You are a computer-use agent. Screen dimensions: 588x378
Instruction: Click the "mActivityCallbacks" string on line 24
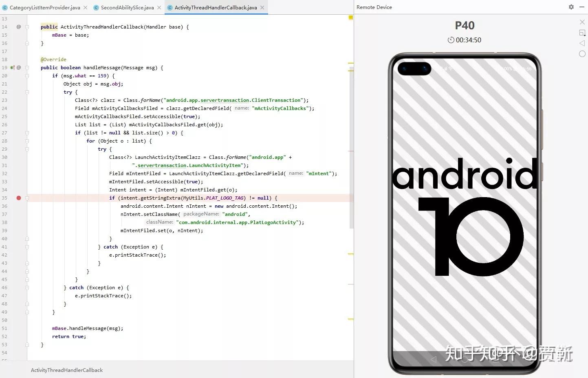coord(280,108)
